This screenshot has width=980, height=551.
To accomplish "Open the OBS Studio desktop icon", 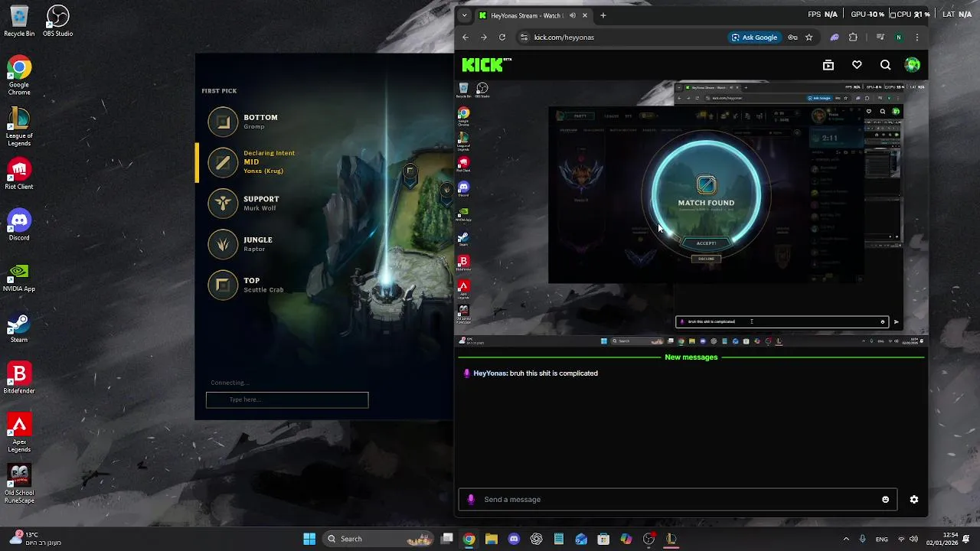I will 57,21.
